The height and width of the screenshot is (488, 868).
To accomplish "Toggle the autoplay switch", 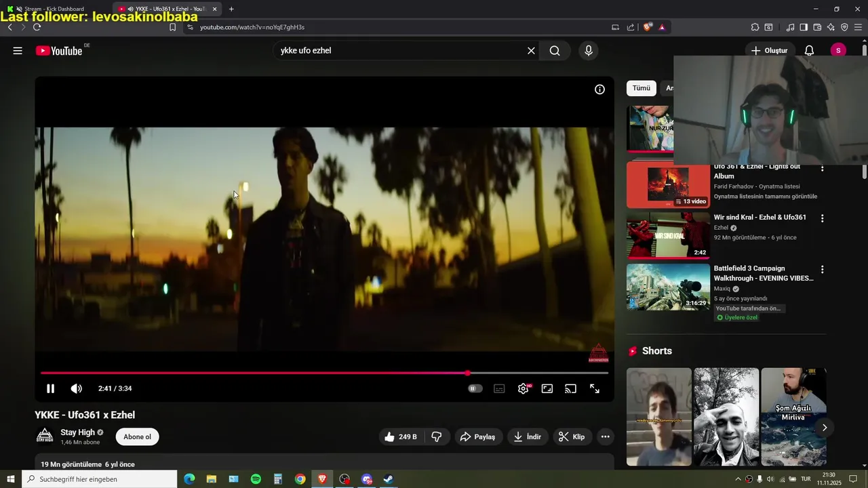I will click(475, 388).
